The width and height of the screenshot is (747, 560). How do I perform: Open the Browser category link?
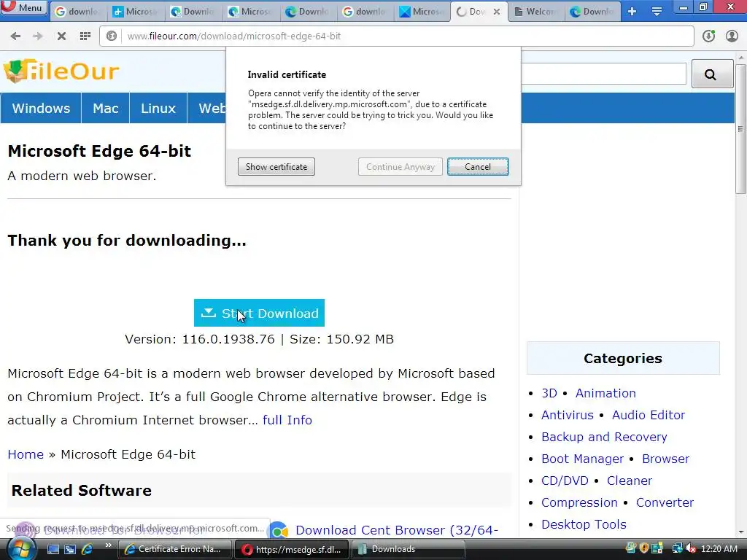[665, 459]
